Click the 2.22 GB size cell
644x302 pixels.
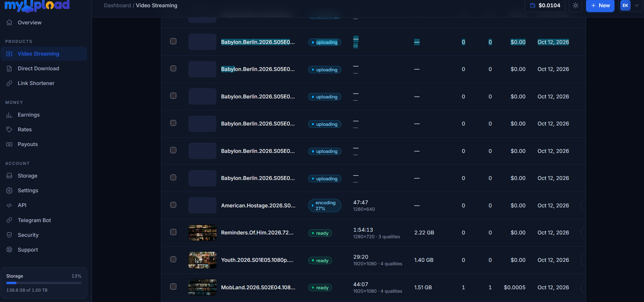(424, 233)
